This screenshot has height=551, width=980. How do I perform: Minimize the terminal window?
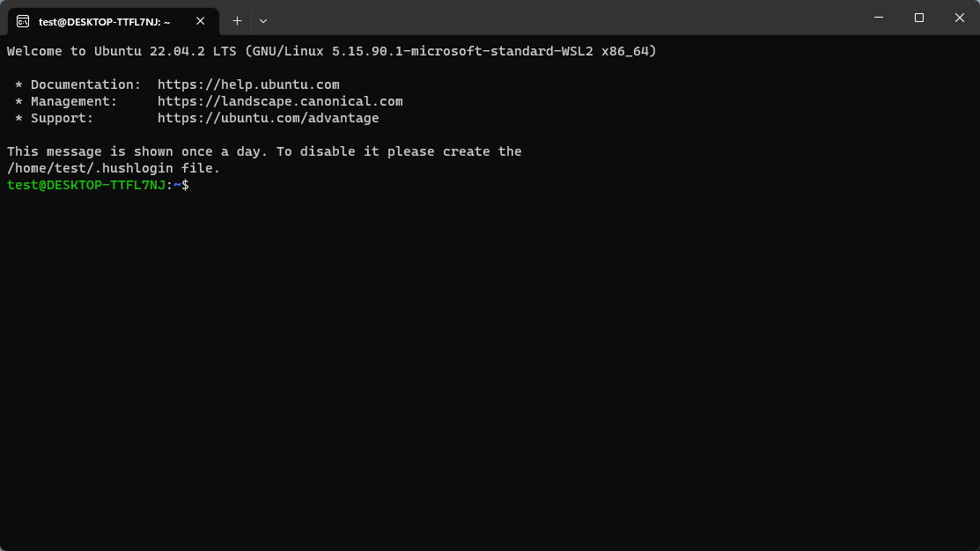(x=879, y=18)
